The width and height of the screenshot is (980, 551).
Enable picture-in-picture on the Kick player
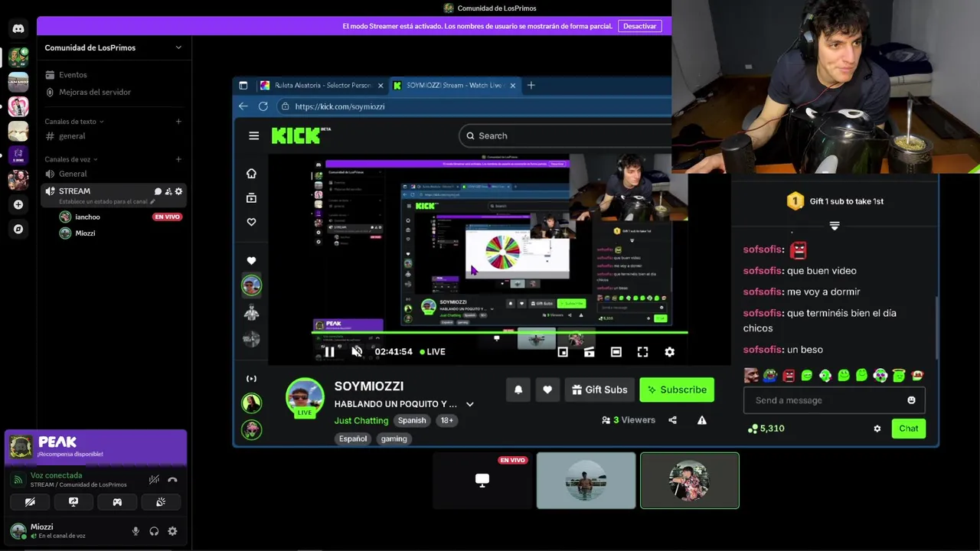[x=563, y=352]
